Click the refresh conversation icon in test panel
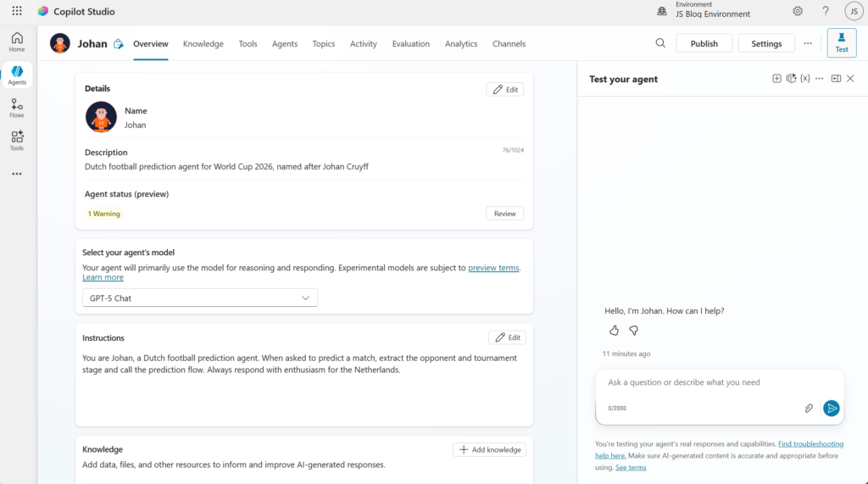The width and height of the screenshot is (868, 484). point(791,79)
